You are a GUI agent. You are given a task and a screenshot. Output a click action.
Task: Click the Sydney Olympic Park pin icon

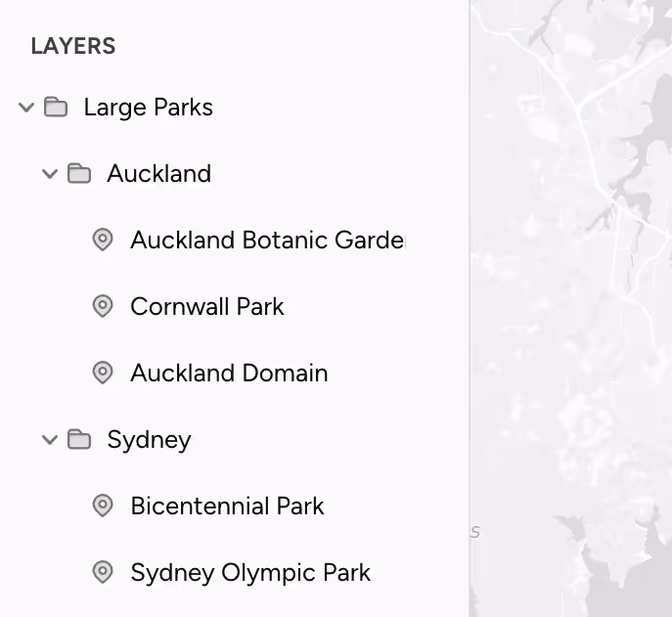[103, 572]
